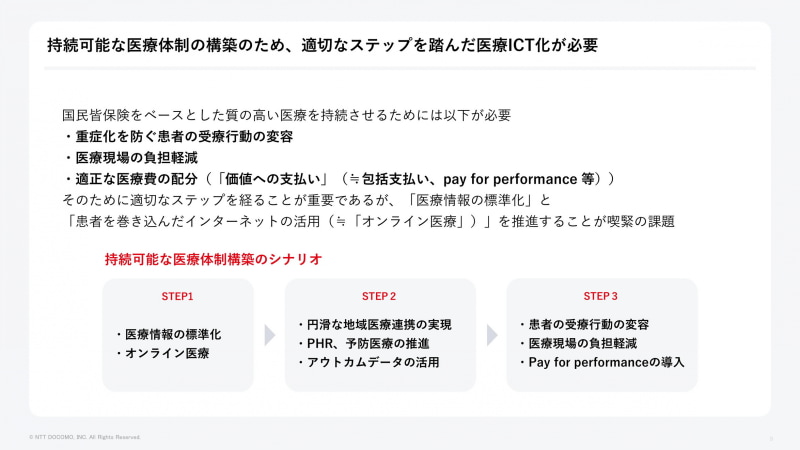Click the arrow between STEP1 and STEP 2
The image size is (800, 450).
click(269, 335)
